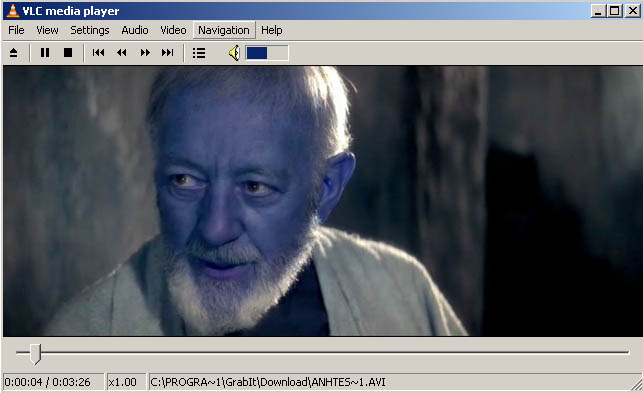This screenshot has height=393, width=643.
Task: Fast forward using the faster button
Action: (x=145, y=53)
